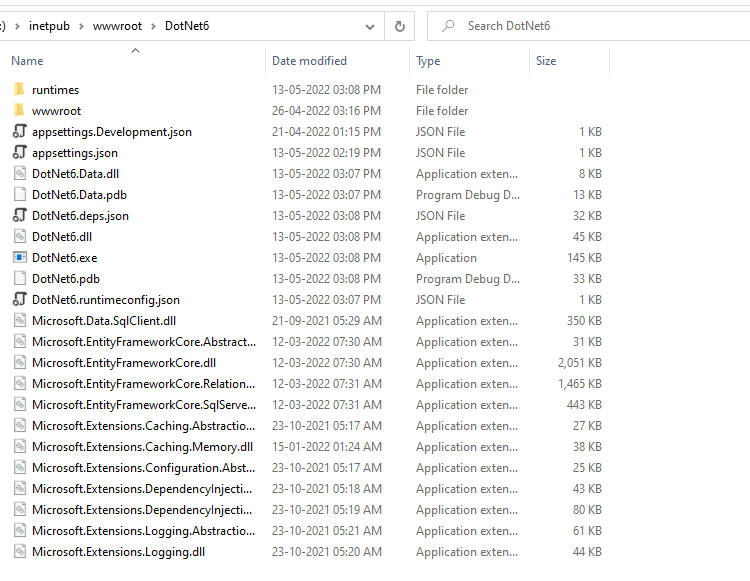Select DotNet6.runtimeconfig.json file name
The height and width of the screenshot is (581, 750).
pos(106,300)
